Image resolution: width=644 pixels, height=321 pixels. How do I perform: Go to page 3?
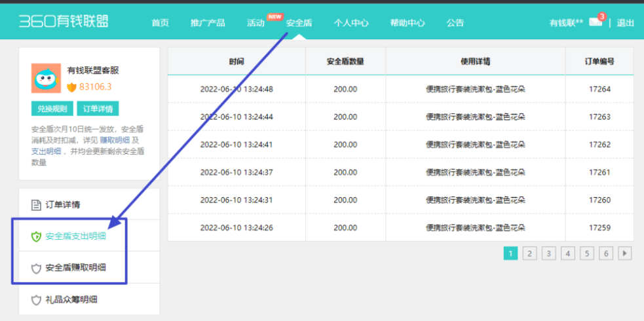549,254
